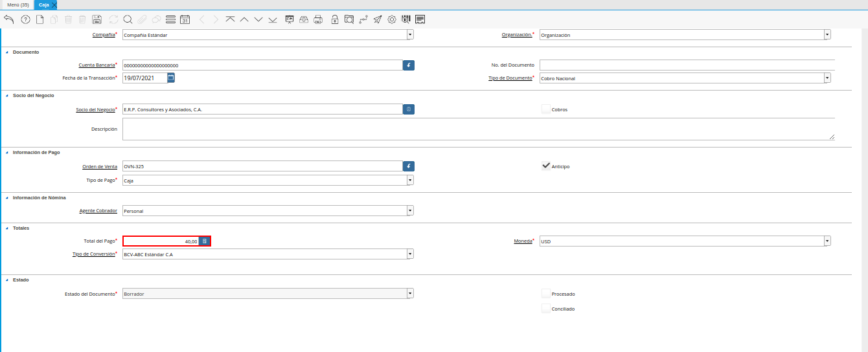868x352 pixels.
Task: Click the Agente Cobrador label link
Action: [x=98, y=210]
